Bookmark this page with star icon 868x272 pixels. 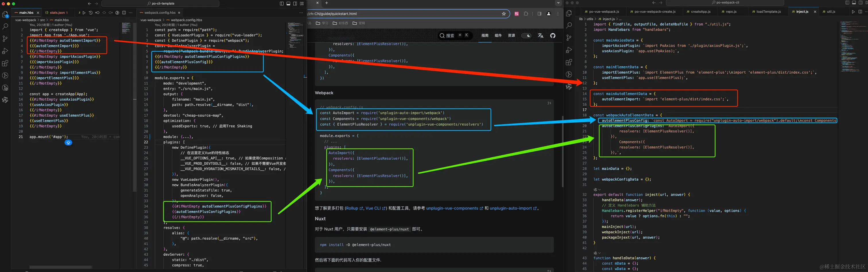[x=504, y=14]
